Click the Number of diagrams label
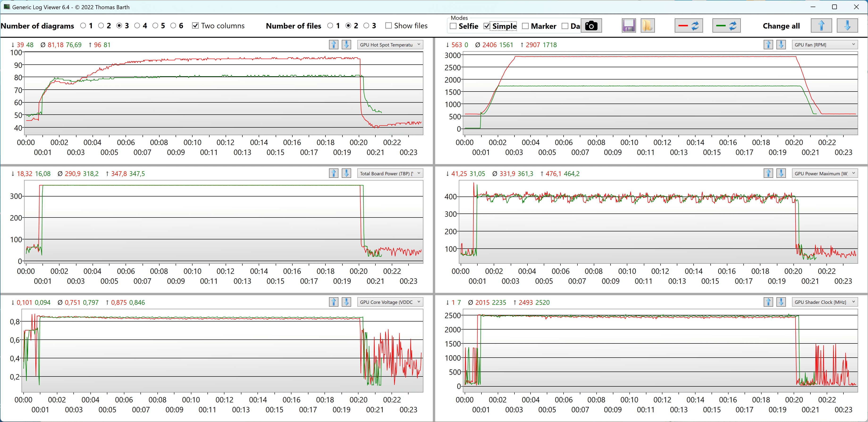 point(37,26)
